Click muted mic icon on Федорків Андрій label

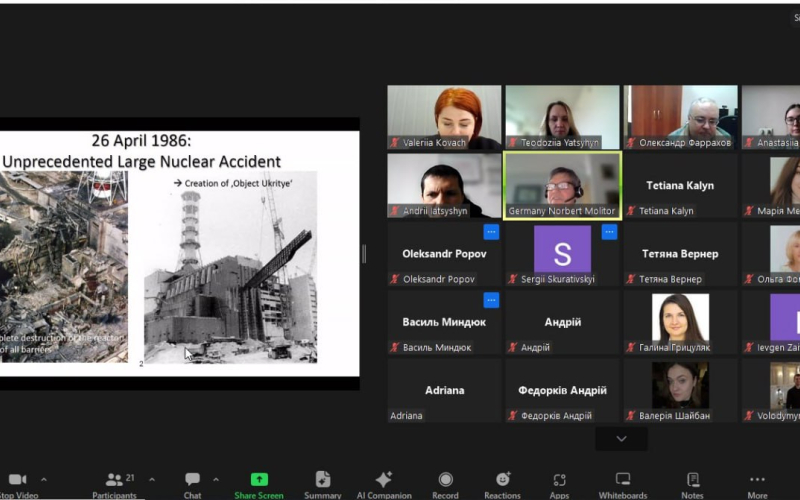point(512,416)
